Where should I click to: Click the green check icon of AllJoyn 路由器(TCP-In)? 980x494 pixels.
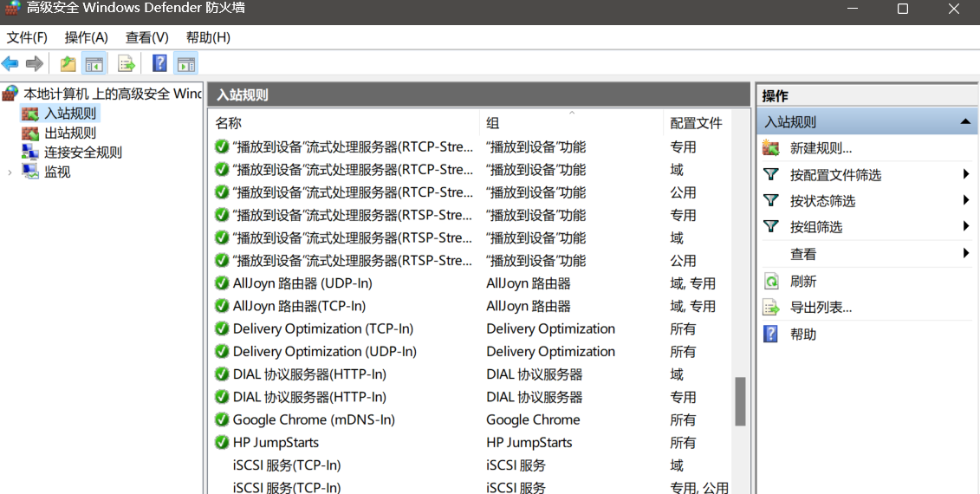pyautogui.click(x=221, y=306)
